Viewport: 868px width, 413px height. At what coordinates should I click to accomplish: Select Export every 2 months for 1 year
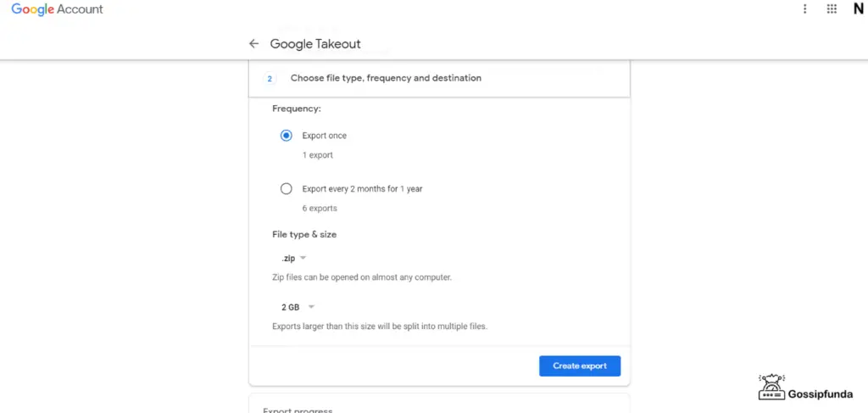pyautogui.click(x=287, y=189)
